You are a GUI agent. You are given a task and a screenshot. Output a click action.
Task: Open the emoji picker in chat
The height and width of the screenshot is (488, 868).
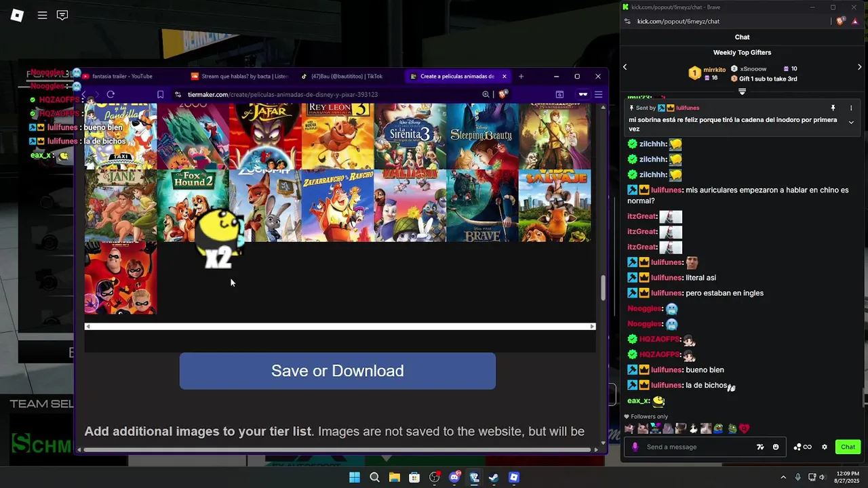(776, 447)
